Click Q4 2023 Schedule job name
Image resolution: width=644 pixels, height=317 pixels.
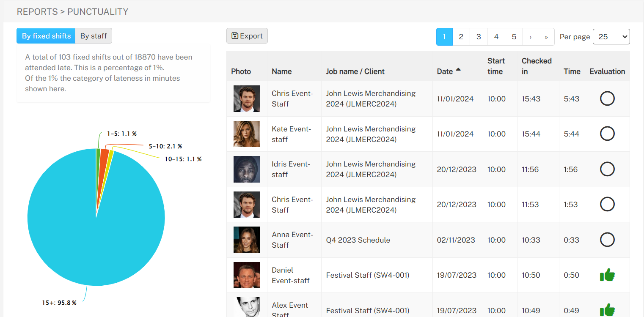[358, 240]
